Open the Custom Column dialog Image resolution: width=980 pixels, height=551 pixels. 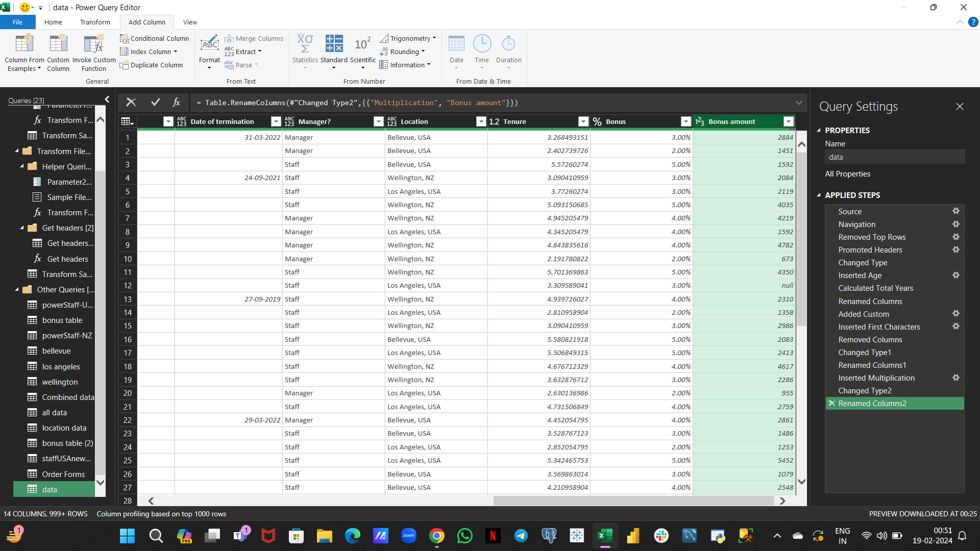click(x=58, y=51)
